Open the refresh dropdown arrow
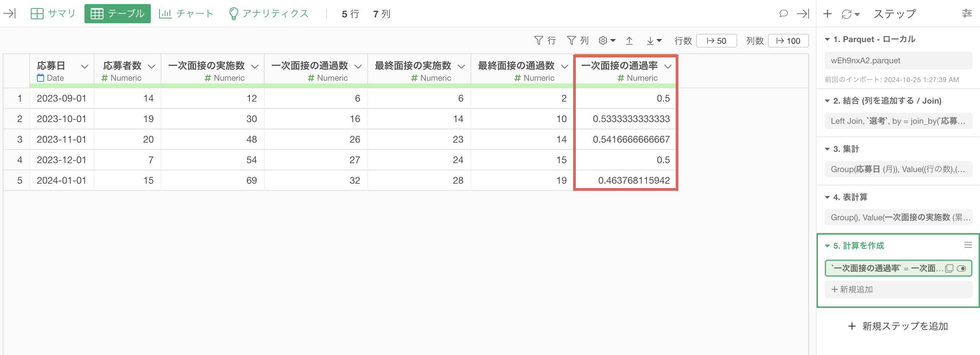This screenshot has height=355, width=980. pos(857,14)
